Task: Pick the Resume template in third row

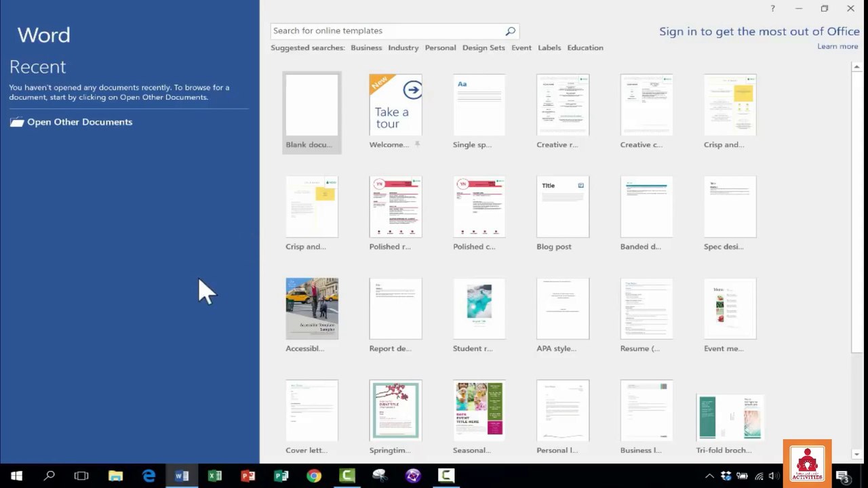Action: (x=646, y=316)
